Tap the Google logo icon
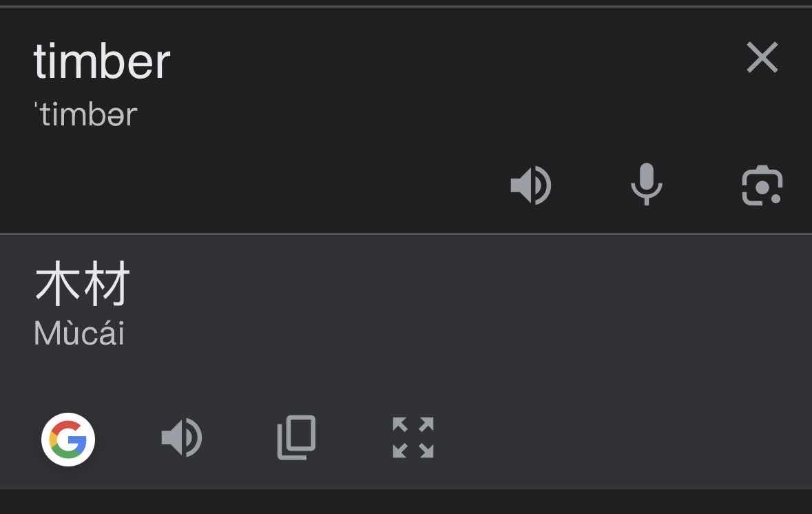Viewport: 812px width, 514px height. (x=67, y=439)
